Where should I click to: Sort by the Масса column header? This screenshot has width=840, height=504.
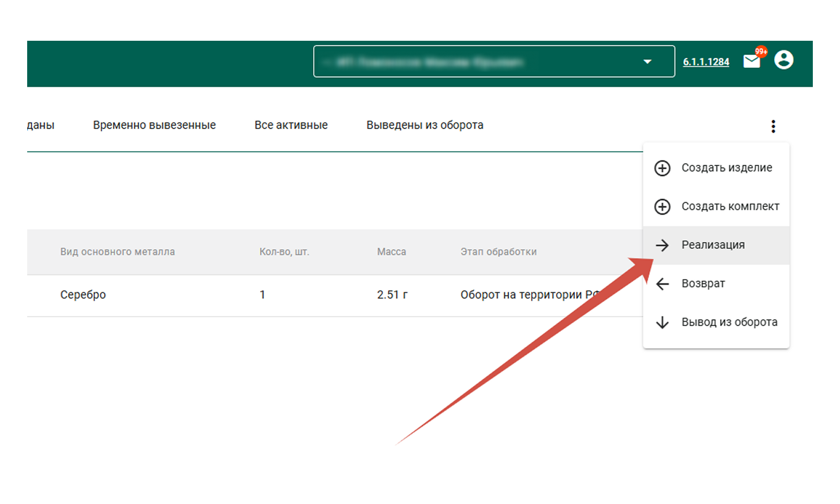click(x=392, y=252)
